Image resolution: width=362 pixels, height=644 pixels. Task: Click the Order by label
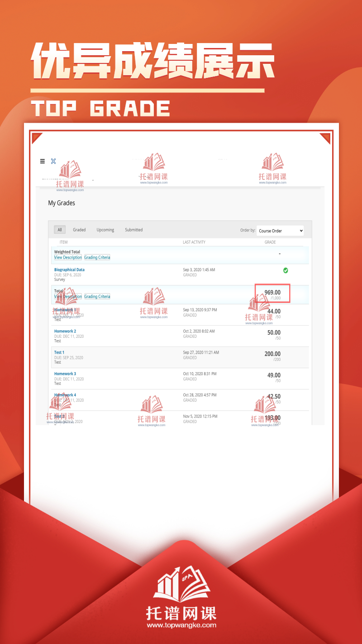tap(248, 230)
